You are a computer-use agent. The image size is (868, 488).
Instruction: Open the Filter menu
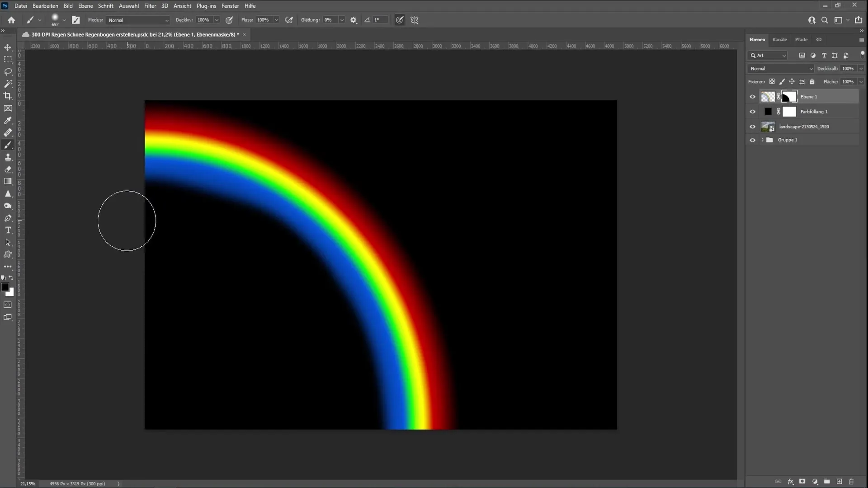(150, 5)
